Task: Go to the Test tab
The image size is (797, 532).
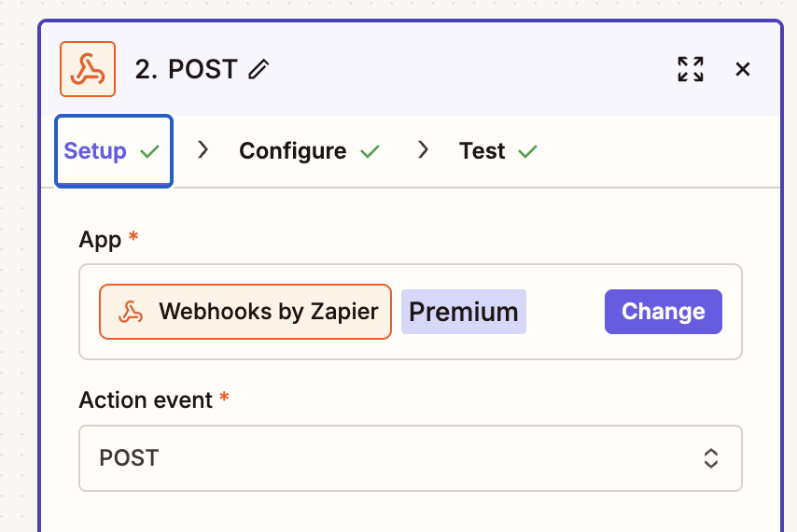Action: [x=482, y=151]
